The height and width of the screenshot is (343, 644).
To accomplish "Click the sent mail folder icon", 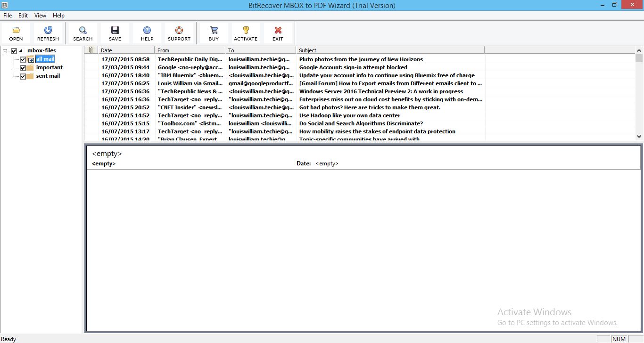I will (31, 76).
